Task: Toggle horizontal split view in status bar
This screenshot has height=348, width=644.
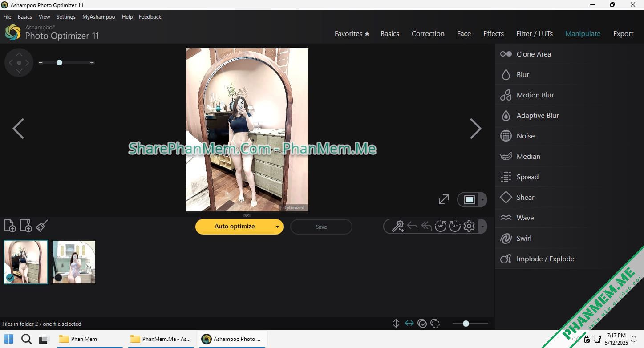Action: point(409,324)
